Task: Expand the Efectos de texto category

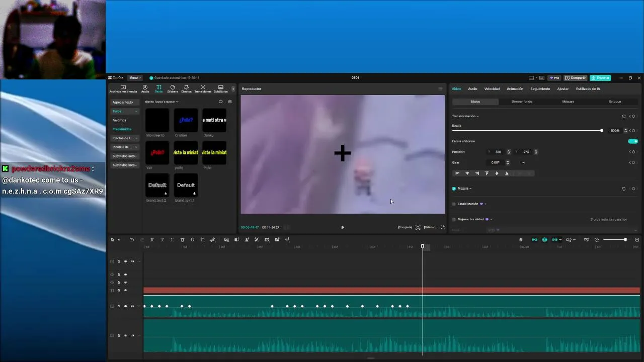Action: tap(125, 138)
